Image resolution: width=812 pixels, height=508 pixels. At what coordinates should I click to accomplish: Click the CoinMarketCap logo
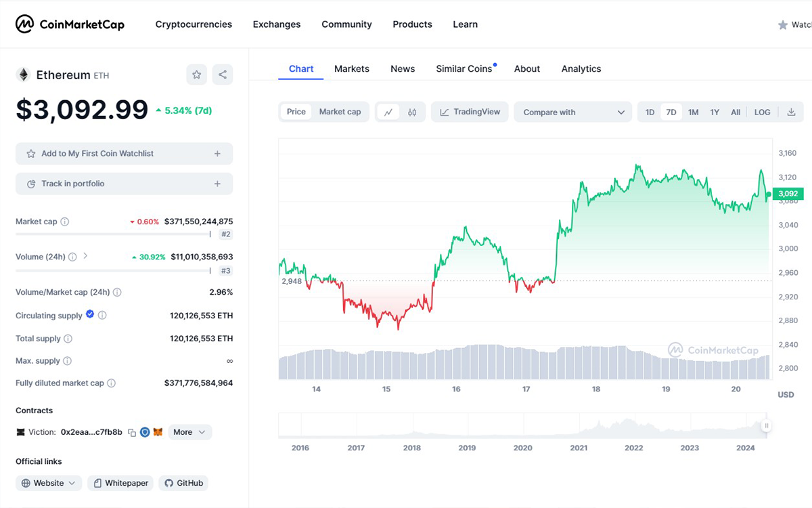(70, 24)
